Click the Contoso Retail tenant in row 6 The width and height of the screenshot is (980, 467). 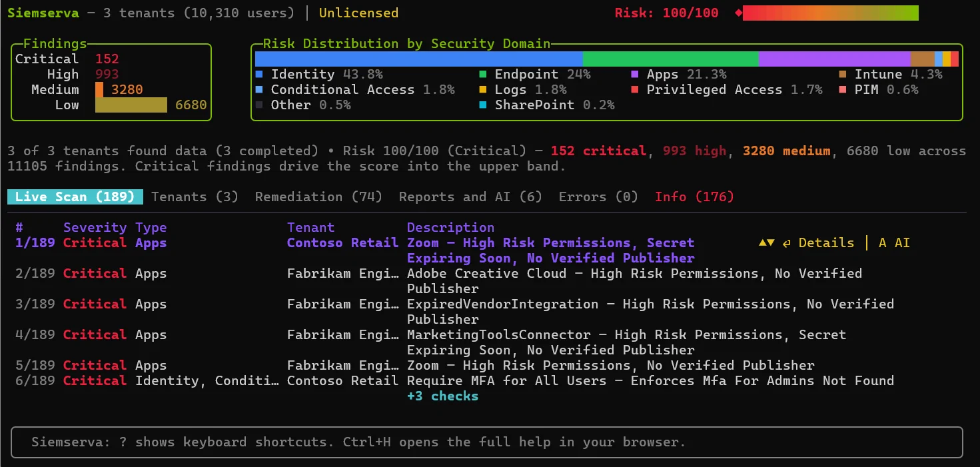[342, 380]
